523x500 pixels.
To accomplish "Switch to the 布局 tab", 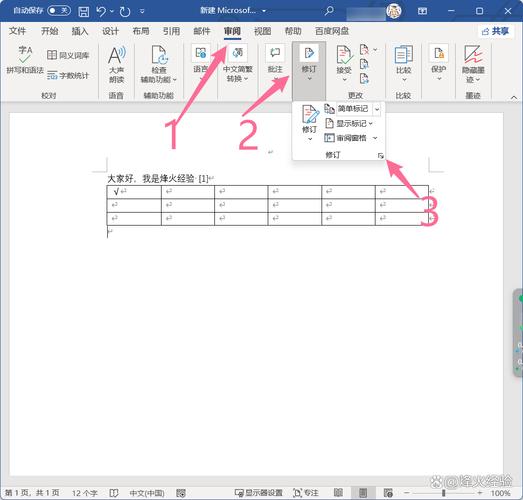I will [141, 31].
